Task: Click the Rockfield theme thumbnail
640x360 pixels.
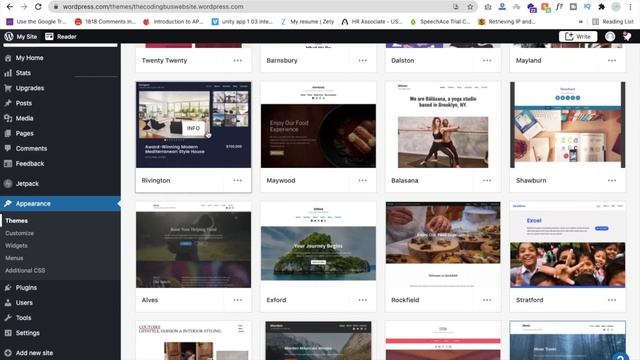Action: (x=443, y=245)
